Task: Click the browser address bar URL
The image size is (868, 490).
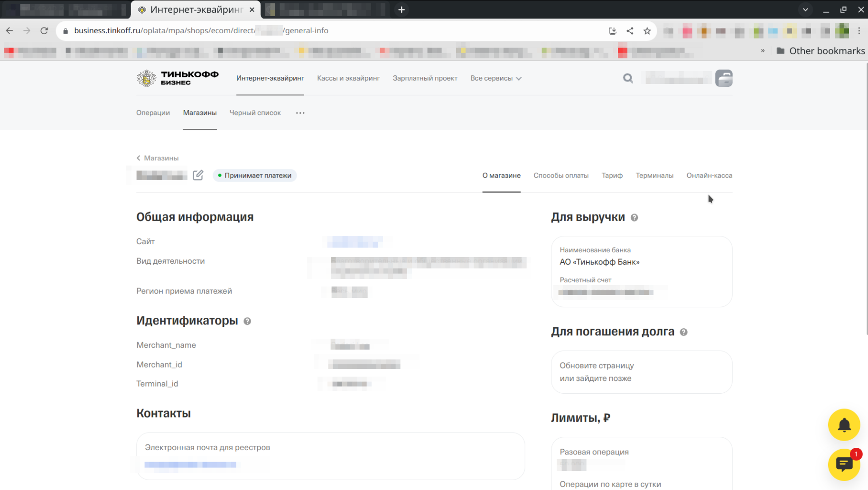Action: tap(201, 30)
